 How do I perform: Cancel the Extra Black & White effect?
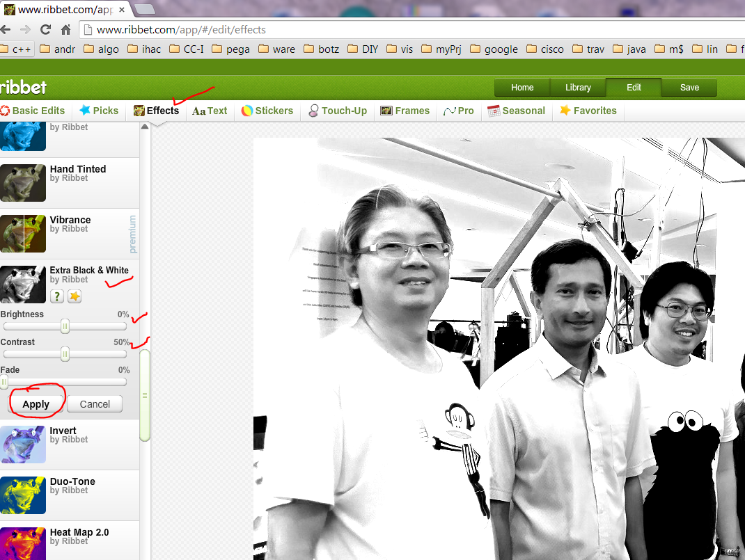tap(95, 404)
